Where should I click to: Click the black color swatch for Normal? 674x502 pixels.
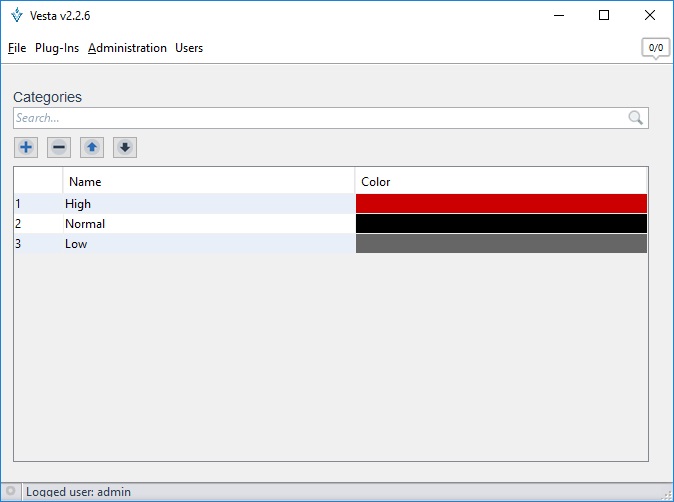pyautogui.click(x=501, y=224)
